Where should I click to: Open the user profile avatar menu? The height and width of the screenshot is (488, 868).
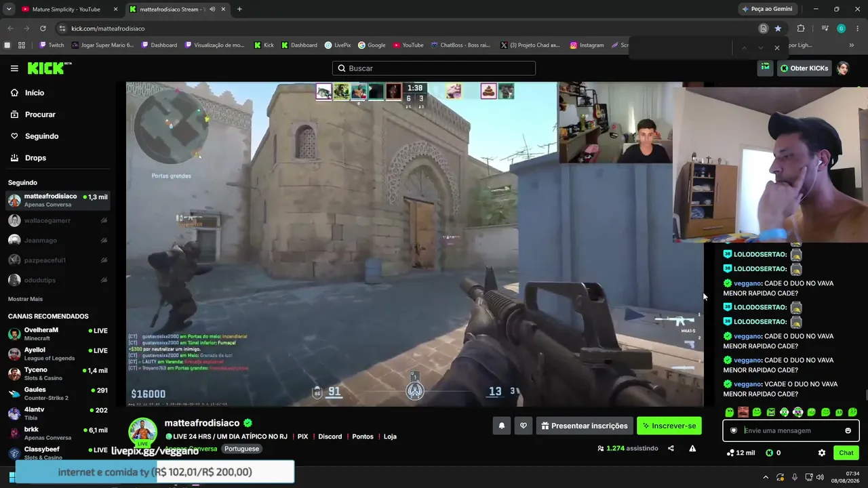click(843, 68)
